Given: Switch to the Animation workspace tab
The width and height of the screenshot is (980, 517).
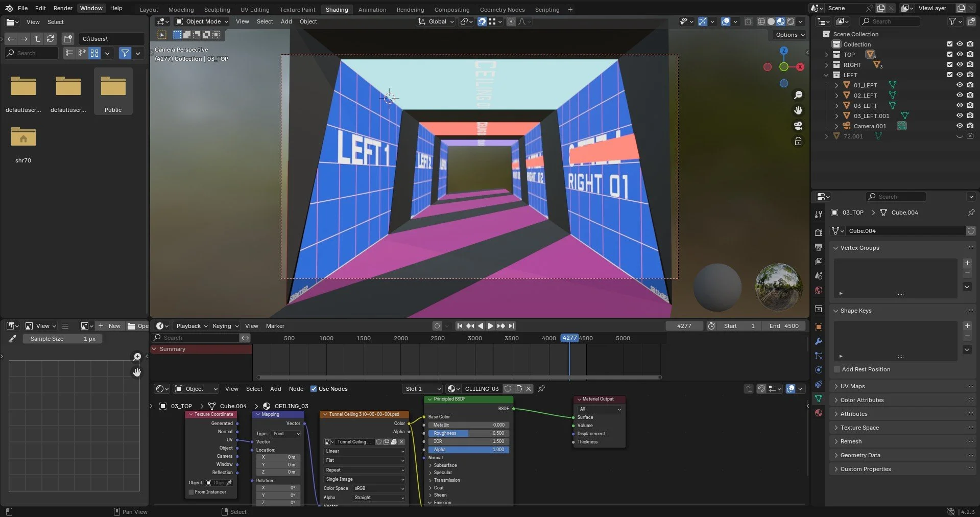Looking at the screenshot, I should coord(372,9).
